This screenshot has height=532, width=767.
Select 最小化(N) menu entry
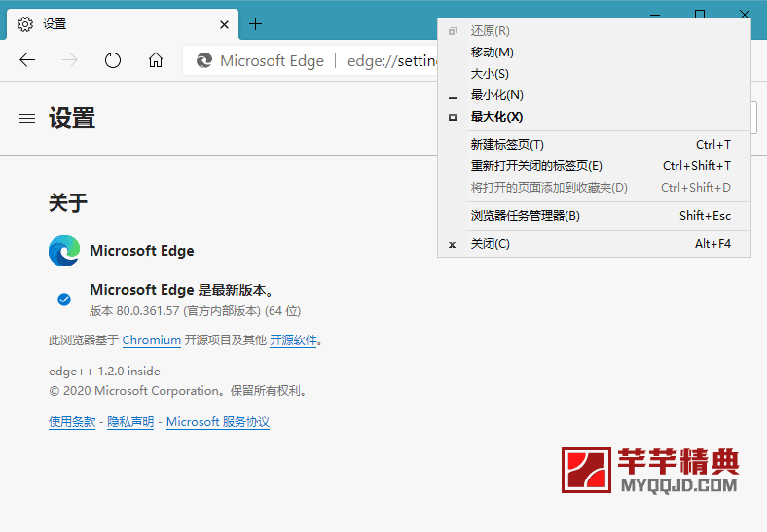tap(594, 95)
